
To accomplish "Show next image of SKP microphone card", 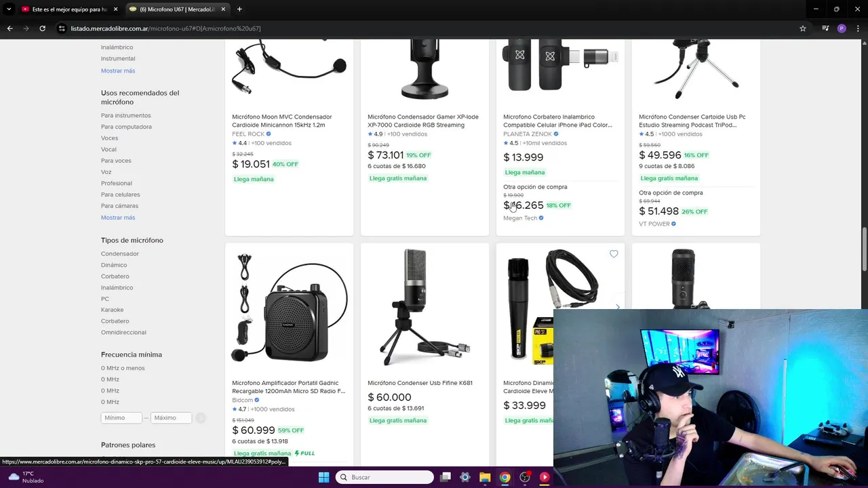I will 617,307.
